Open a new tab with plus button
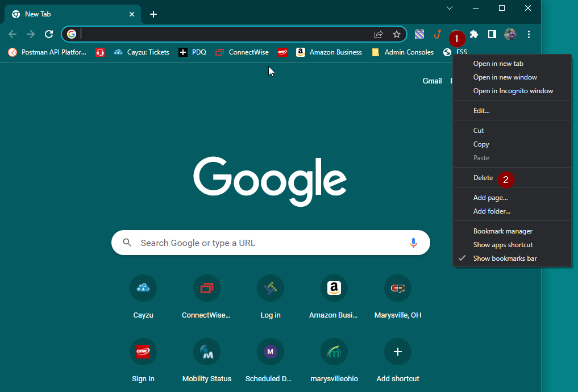578x392 pixels. click(x=153, y=14)
